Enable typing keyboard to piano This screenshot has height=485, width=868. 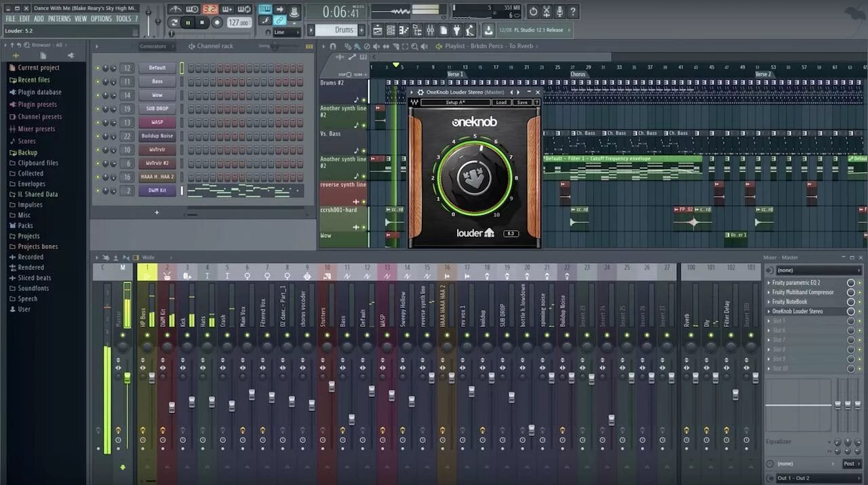coord(264,9)
